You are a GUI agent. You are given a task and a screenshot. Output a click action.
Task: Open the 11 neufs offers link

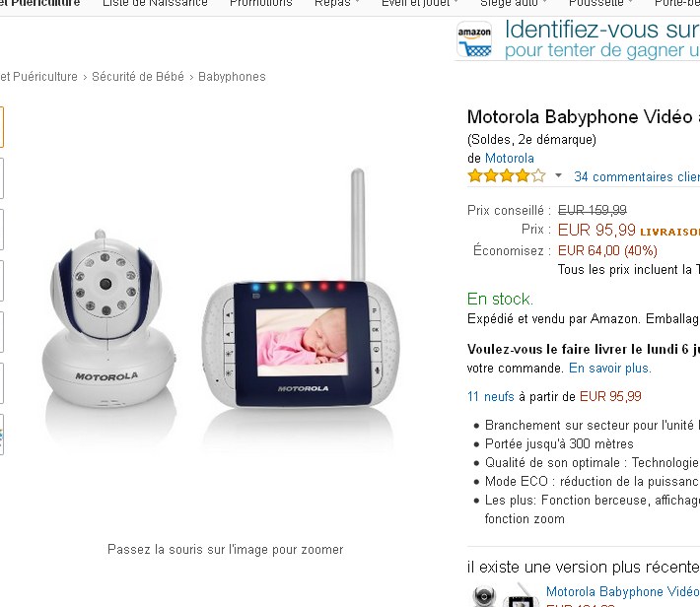pos(491,396)
